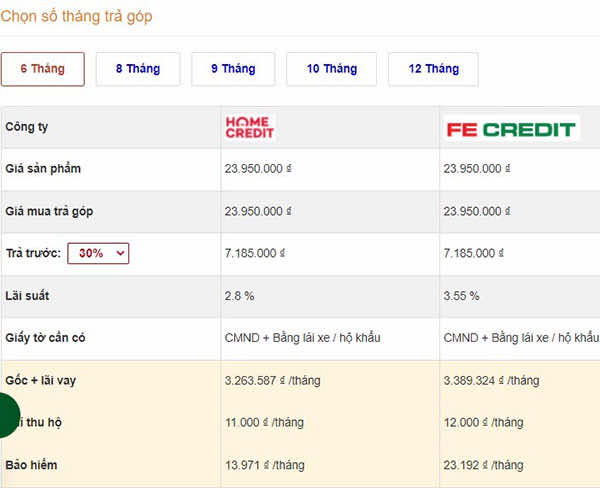Screen dimensions: 600x488
Task: Select the 6 Tháng installment tab
Action: click(x=42, y=69)
